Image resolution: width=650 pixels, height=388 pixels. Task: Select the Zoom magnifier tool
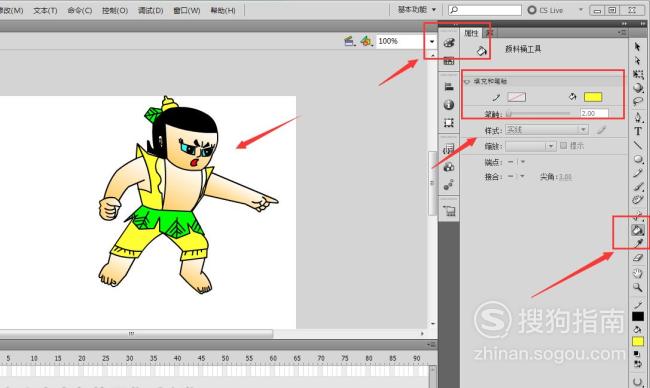point(638,287)
